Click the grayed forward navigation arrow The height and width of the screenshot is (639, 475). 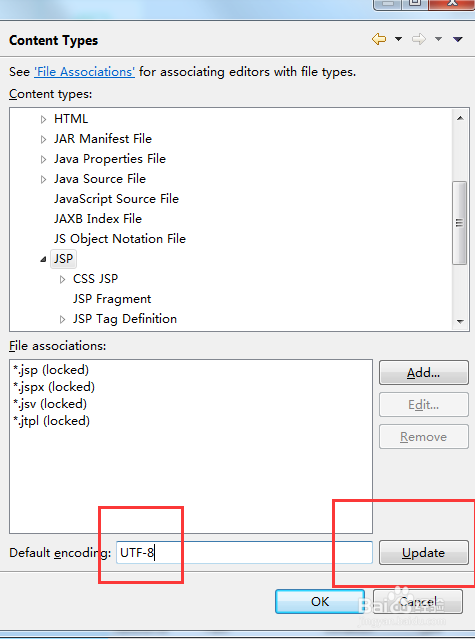point(419,40)
